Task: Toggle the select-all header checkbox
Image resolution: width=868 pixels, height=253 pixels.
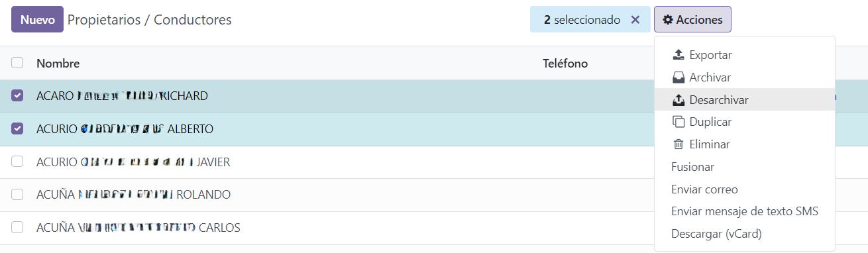Action: (17, 63)
